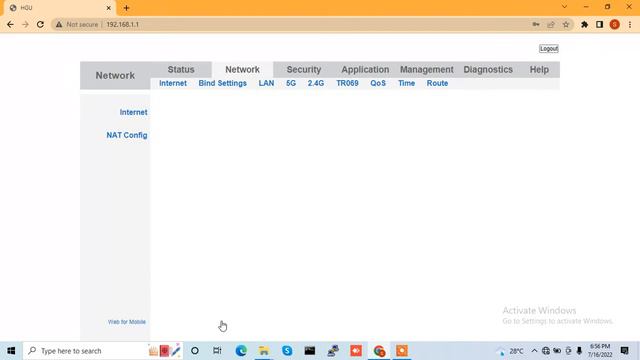Open the black terminal taskbar icon
640x360 pixels.
(310, 351)
